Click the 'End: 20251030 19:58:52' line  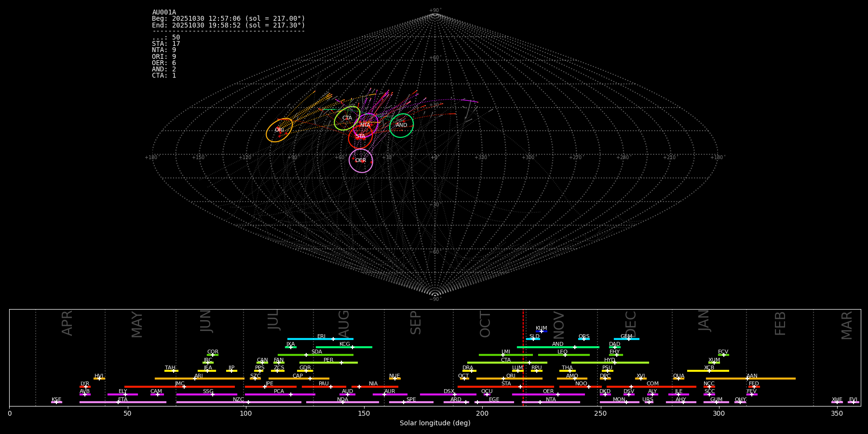click(229, 25)
